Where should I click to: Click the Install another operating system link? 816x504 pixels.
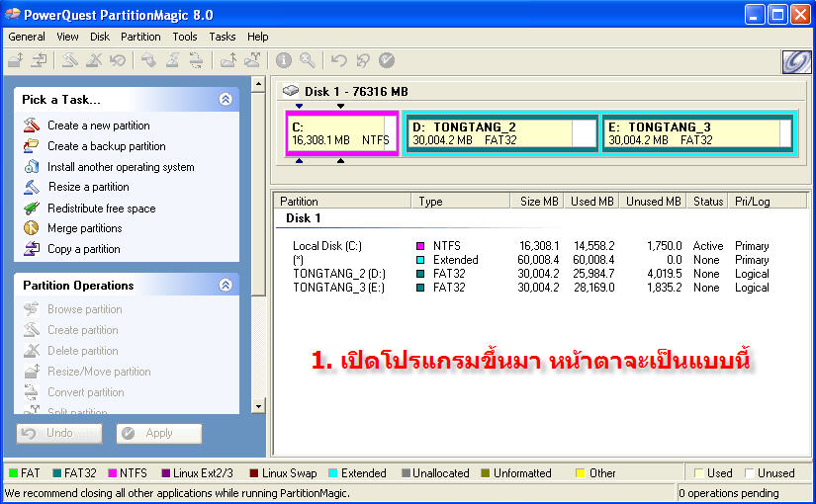tap(121, 167)
